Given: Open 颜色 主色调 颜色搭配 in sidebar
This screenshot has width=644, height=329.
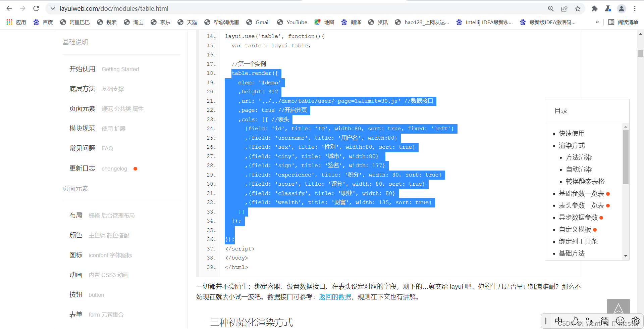Looking at the screenshot, I should (99, 235).
